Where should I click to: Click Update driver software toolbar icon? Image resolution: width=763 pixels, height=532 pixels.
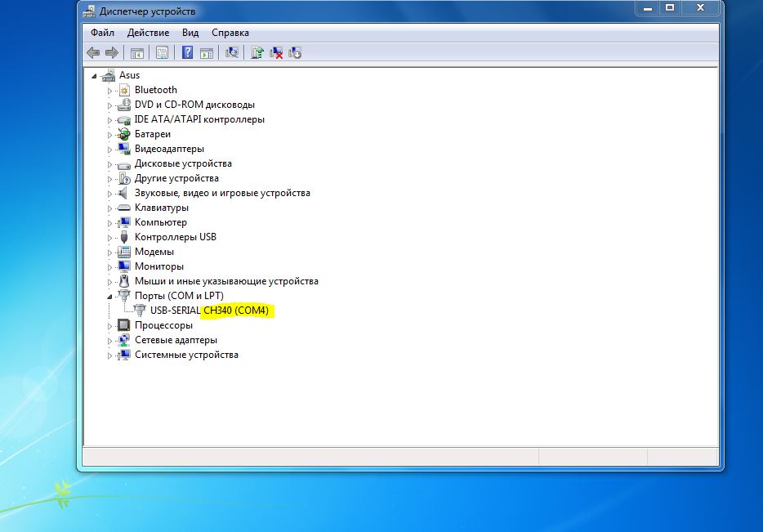[257, 53]
